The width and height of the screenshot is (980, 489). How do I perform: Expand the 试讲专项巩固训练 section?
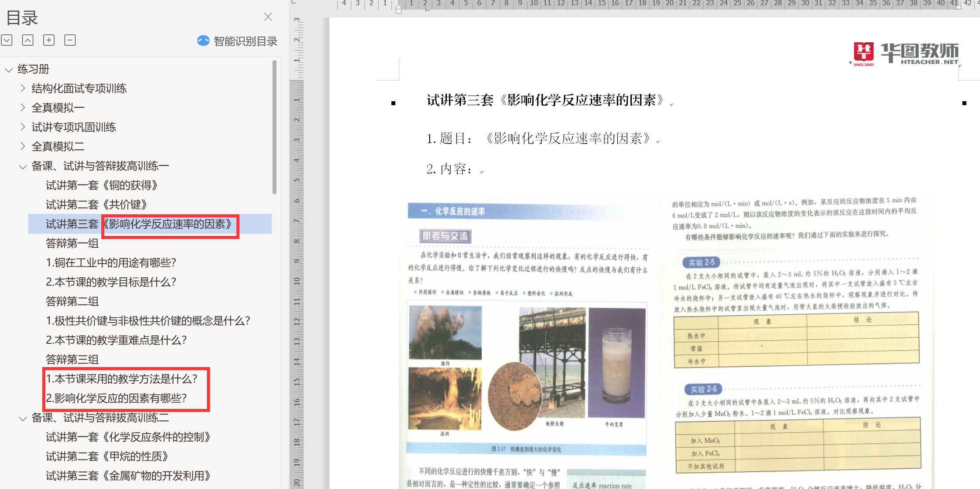point(23,127)
